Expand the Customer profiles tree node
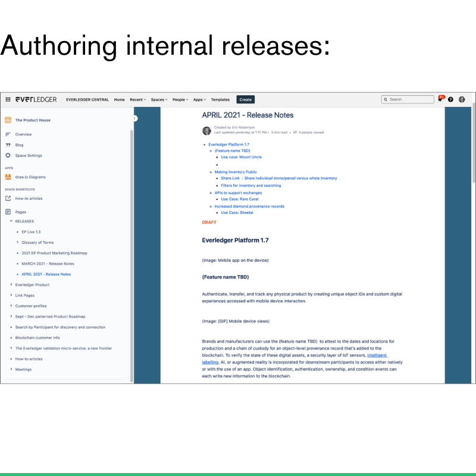Image resolution: width=476 pixels, height=476 pixels. tap(11, 306)
